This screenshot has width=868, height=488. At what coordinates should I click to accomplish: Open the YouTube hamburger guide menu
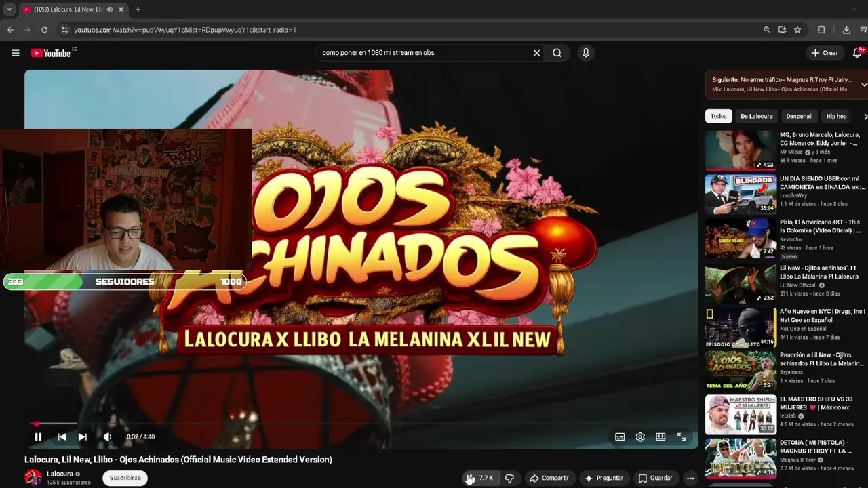click(x=15, y=53)
